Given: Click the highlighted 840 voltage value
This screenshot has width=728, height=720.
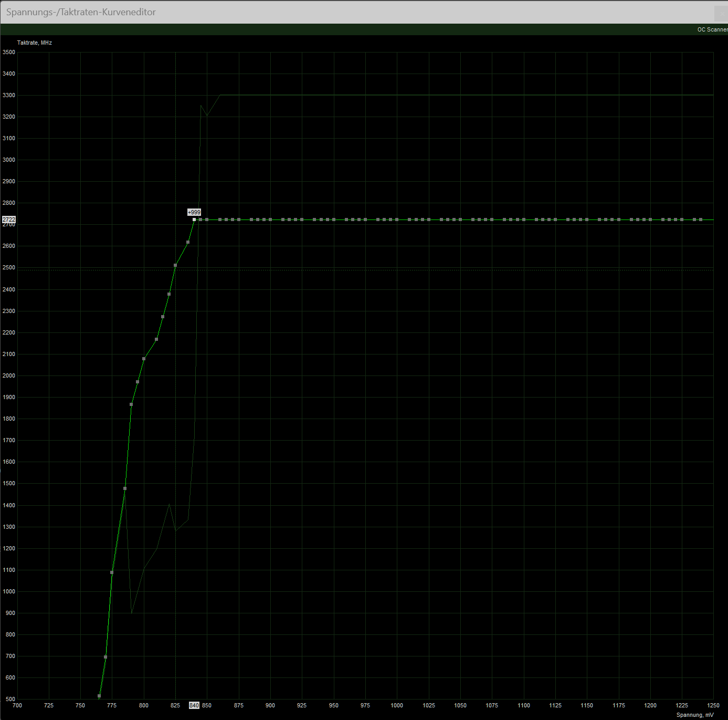Looking at the screenshot, I should [194, 705].
